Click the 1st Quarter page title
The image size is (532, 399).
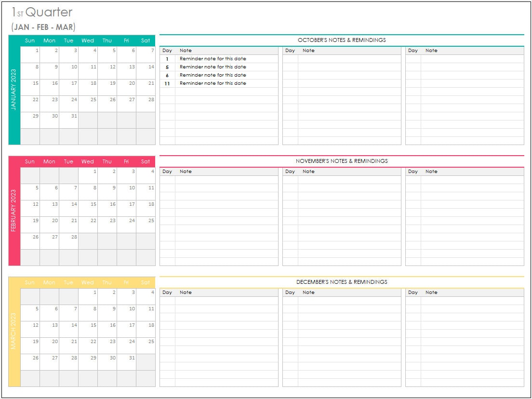41,13
